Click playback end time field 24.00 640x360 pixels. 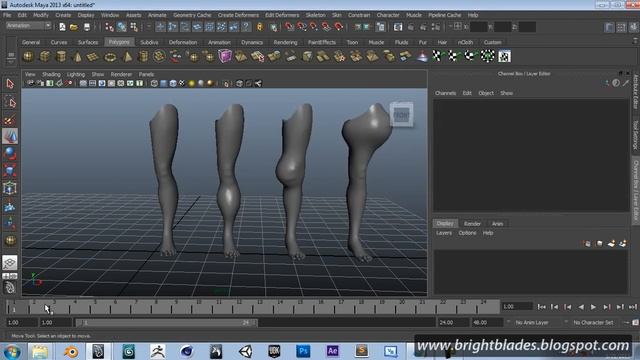coord(453,322)
